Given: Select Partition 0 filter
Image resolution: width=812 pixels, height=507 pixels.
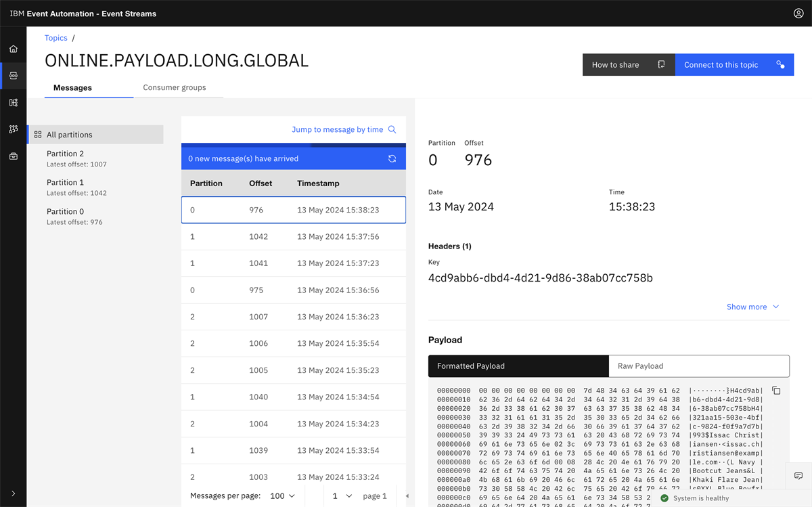Looking at the screenshot, I should click(x=95, y=217).
